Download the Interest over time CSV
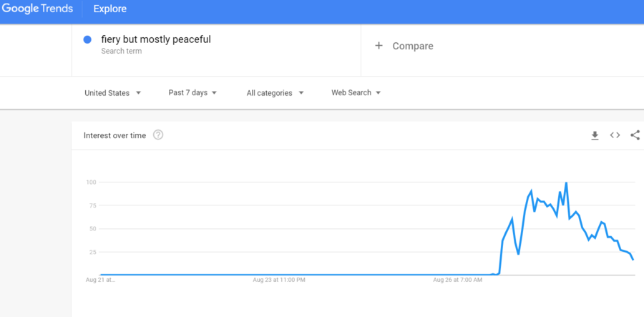Screen dimensions: 644x317 tap(595, 135)
